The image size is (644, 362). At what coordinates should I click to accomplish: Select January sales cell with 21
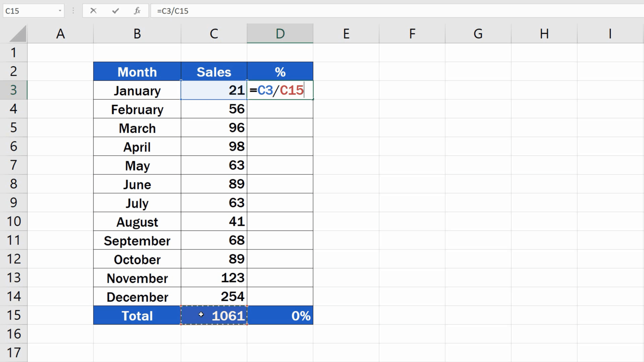(x=214, y=90)
